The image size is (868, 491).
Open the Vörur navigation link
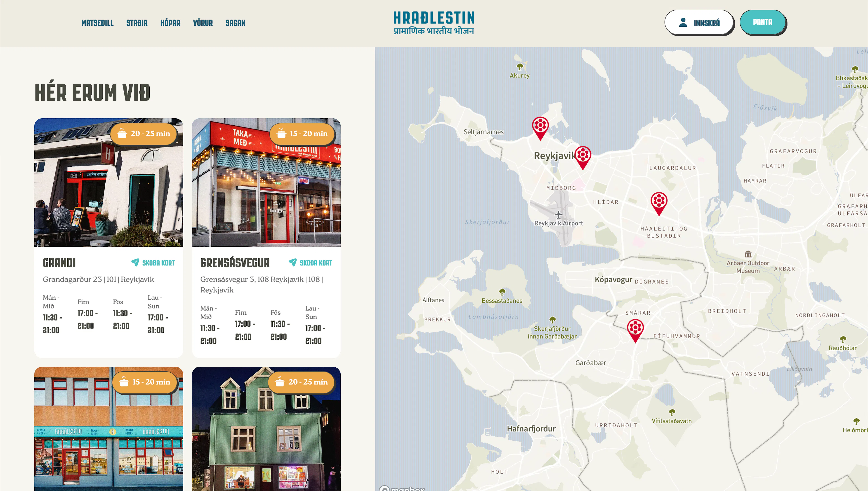click(x=203, y=23)
